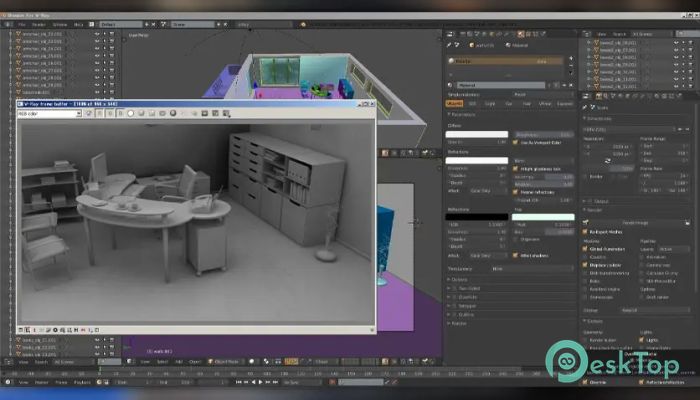Select the Car material type button

tap(509, 104)
